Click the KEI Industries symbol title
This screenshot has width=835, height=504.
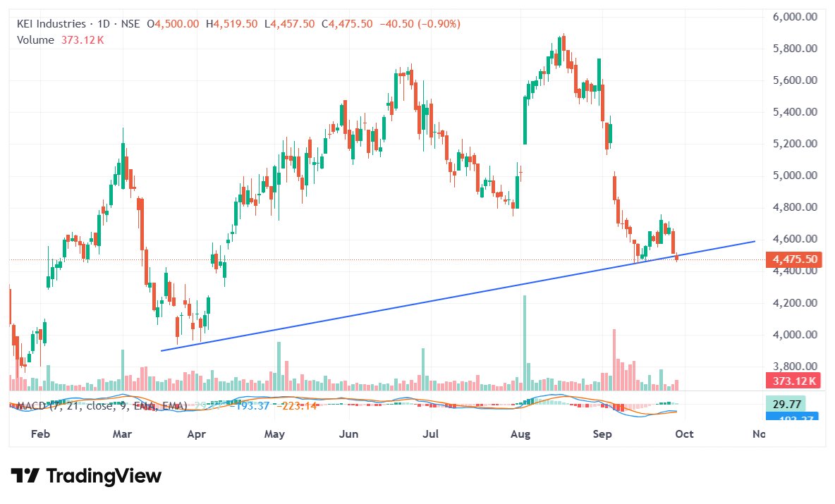click(x=51, y=24)
